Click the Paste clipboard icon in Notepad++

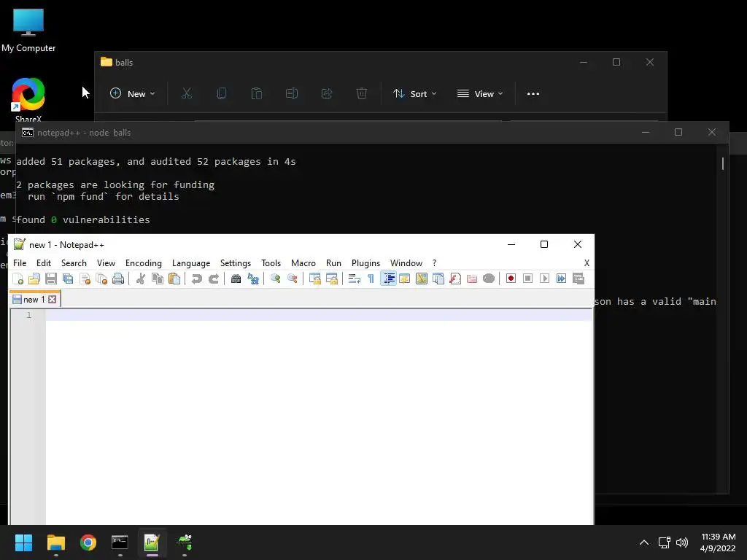[x=174, y=279]
